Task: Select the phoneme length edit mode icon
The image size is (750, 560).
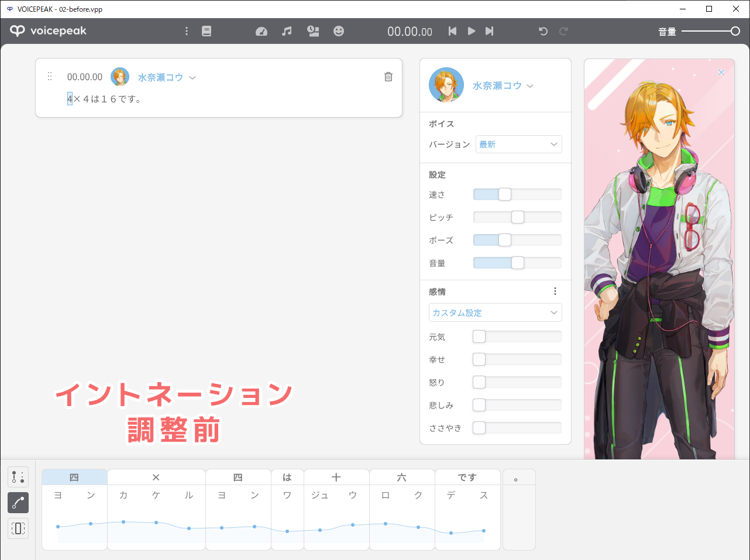Action: pos(18,528)
